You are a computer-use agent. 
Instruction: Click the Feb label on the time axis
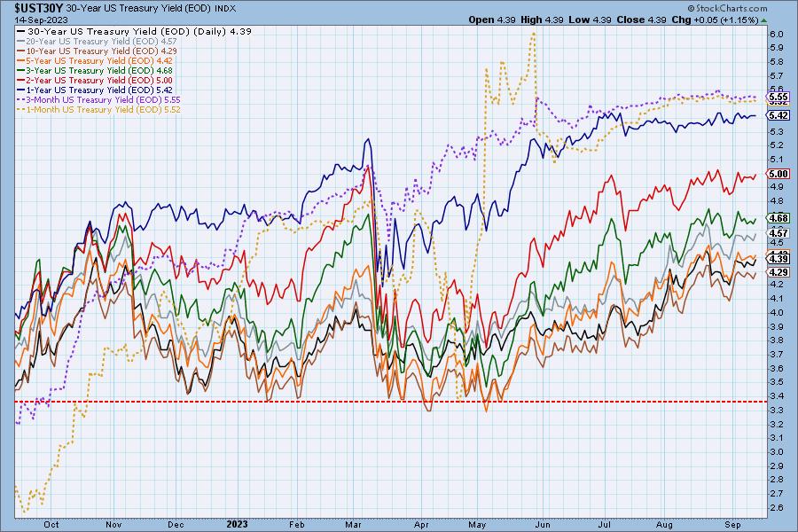(x=297, y=524)
